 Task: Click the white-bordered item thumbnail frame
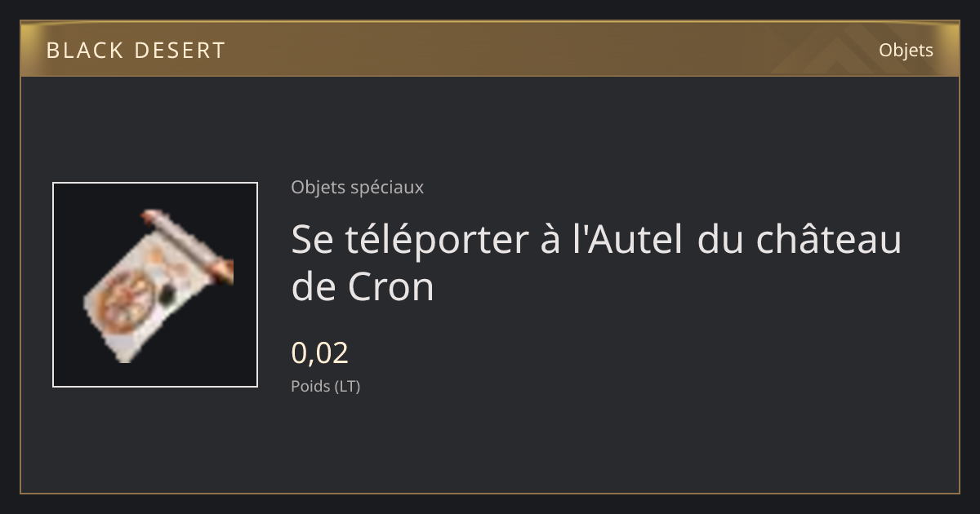pos(155,285)
